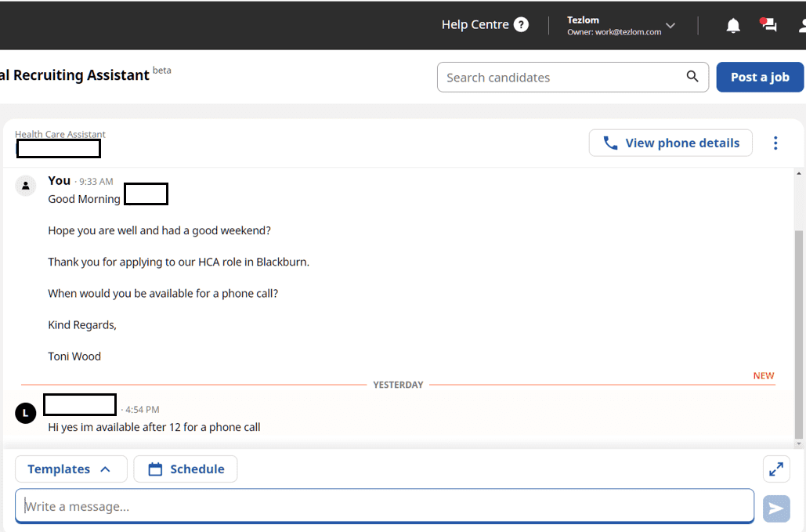The width and height of the screenshot is (806, 532).
Task: Click the scrollbar down arrow
Action: [x=798, y=443]
